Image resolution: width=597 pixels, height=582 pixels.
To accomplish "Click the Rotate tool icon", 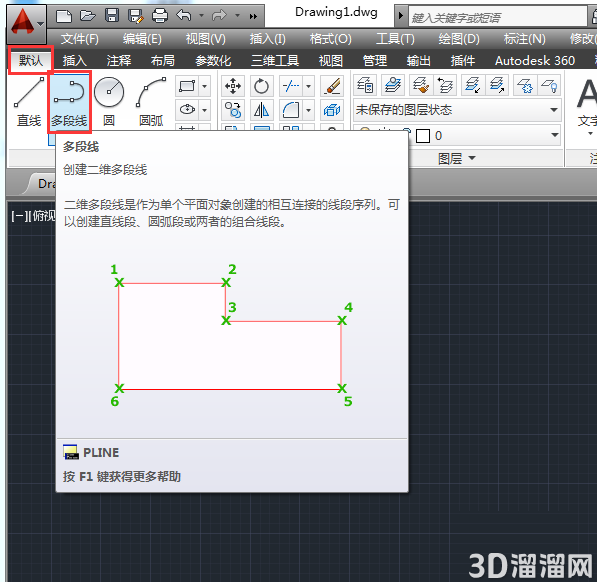I will point(261,86).
